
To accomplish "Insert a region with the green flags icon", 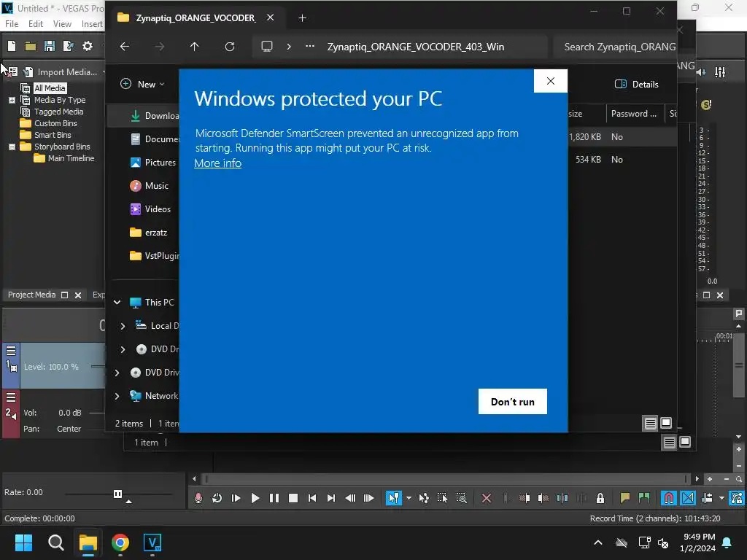I will [644, 498].
